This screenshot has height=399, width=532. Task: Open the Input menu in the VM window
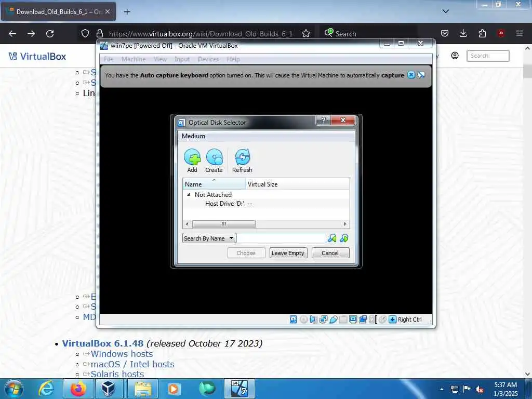coord(182,59)
